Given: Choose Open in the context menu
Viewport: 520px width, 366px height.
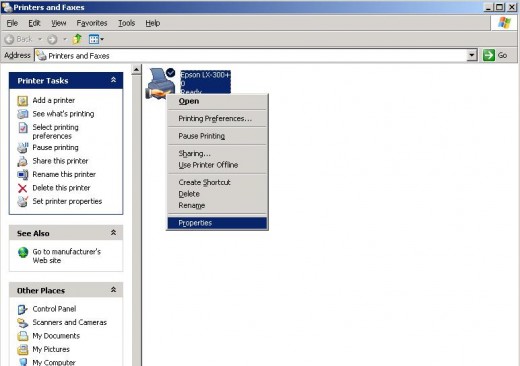Looking at the screenshot, I should [x=217, y=101].
